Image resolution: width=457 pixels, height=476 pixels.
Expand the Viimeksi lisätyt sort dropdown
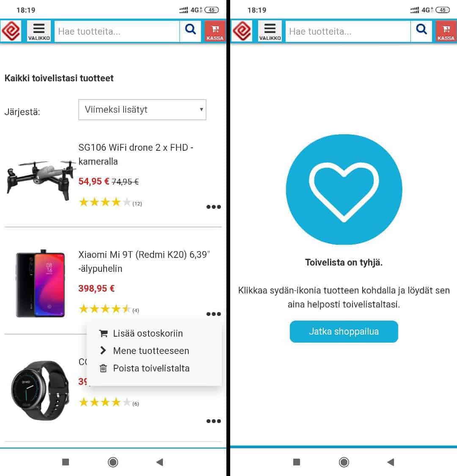142,110
